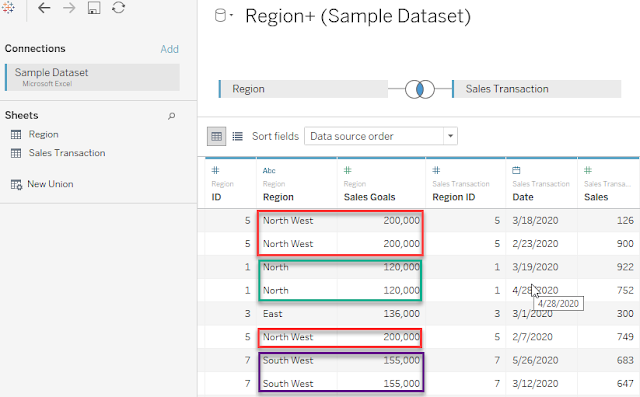Image resolution: width=640 pixels, height=397 pixels.
Task: Click the East region cell
Action: point(273,314)
